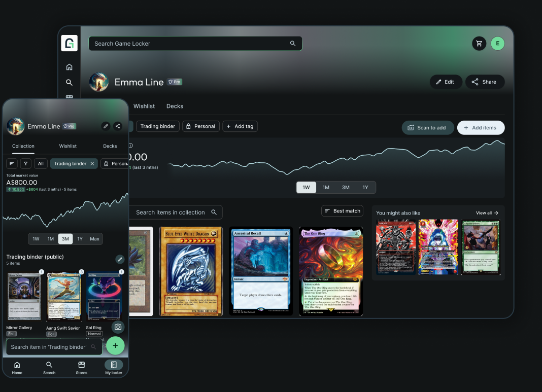The image size is (542, 392).
Task: Click the info icon above desktop market value
Action: [130, 146]
